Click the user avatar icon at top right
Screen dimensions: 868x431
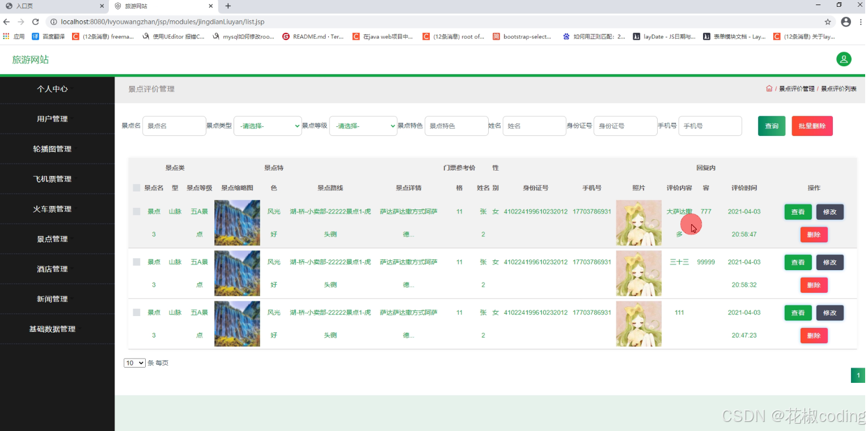click(x=844, y=59)
